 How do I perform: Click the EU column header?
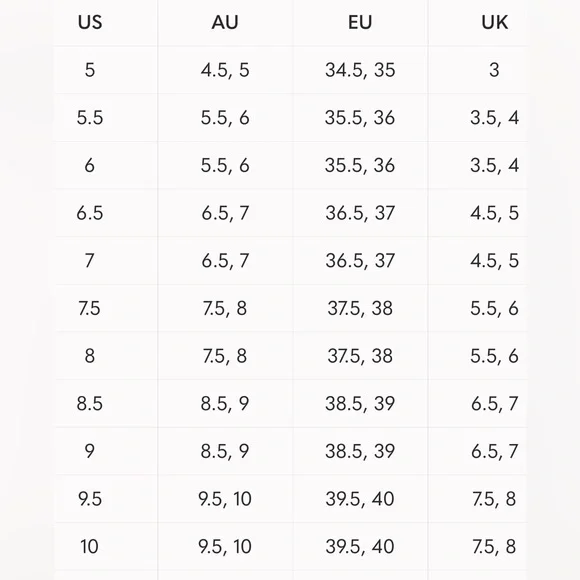point(360,22)
